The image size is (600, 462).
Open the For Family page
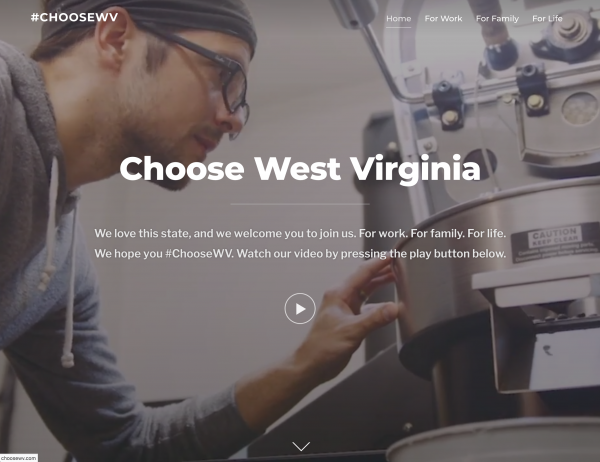click(x=497, y=18)
